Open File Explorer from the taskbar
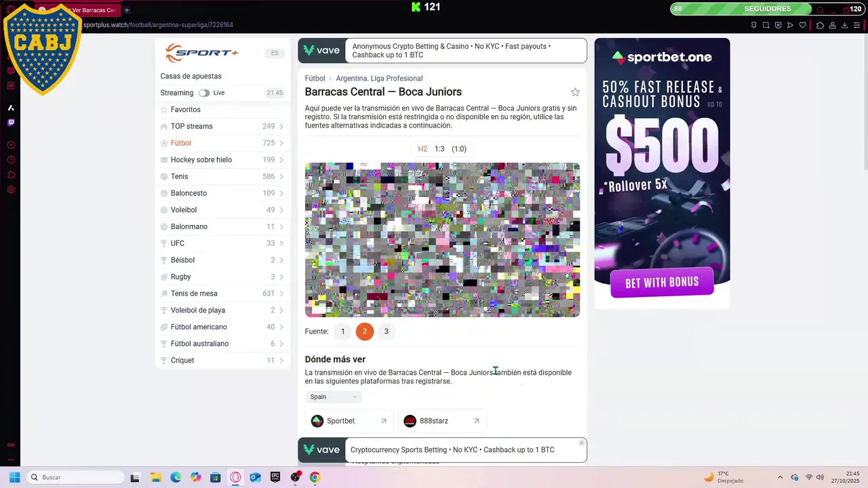Screen dimensions: 868x488 tap(155, 477)
